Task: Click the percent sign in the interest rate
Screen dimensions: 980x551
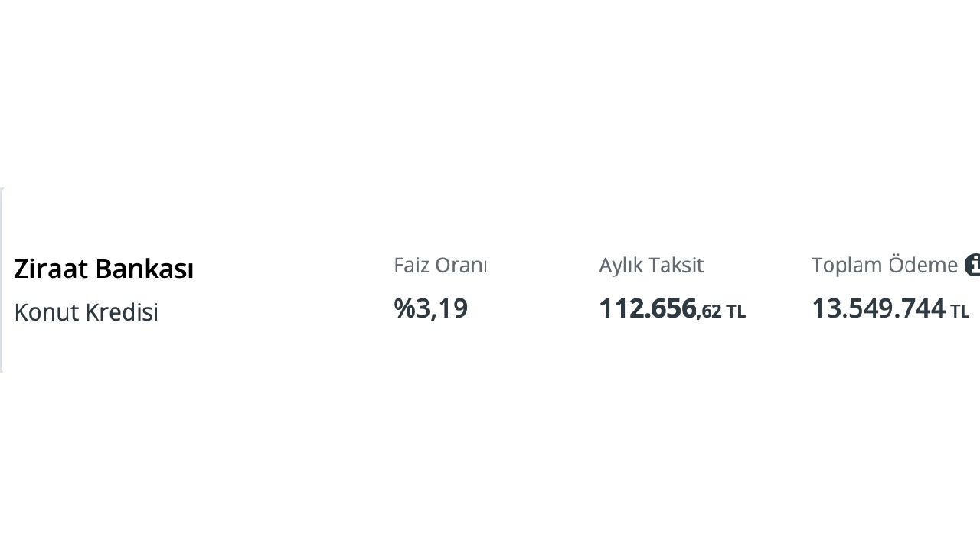Action: [403, 308]
